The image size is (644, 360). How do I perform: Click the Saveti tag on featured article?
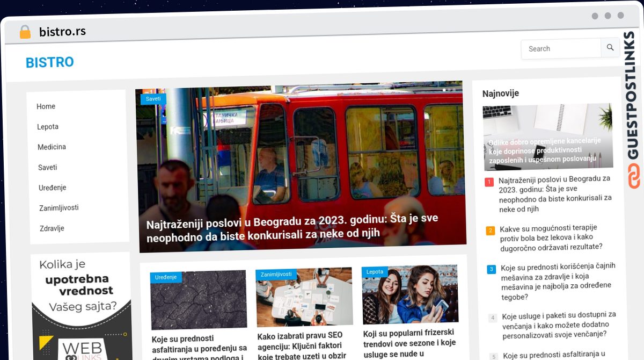click(x=153, y=99)
